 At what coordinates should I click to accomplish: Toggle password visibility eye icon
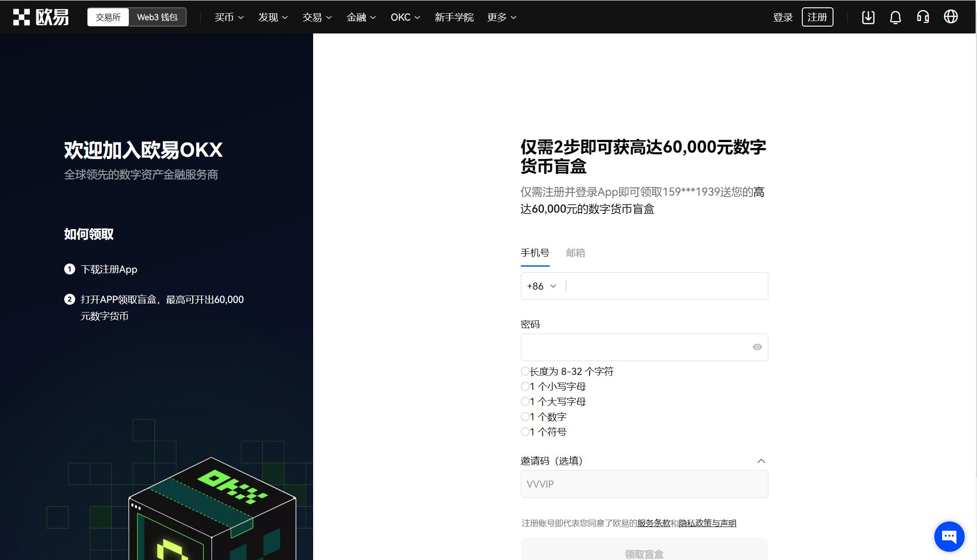pyautogui.click(x=757, y=347)
